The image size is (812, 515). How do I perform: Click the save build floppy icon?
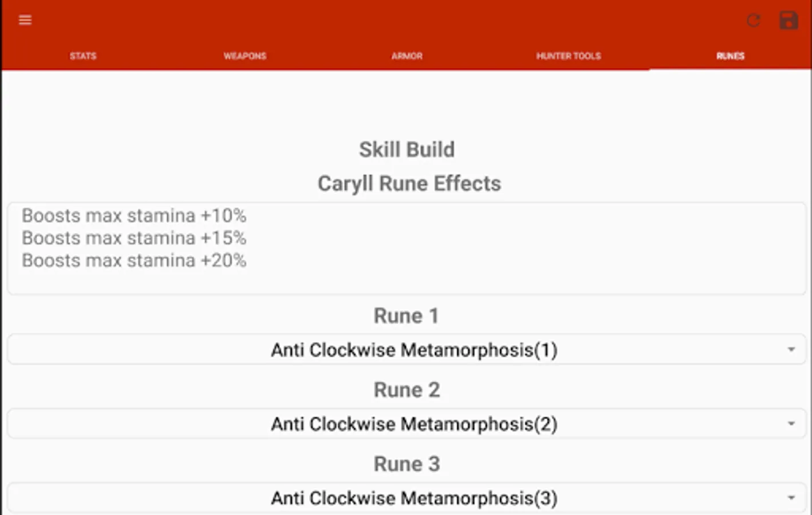pos(789,21)
